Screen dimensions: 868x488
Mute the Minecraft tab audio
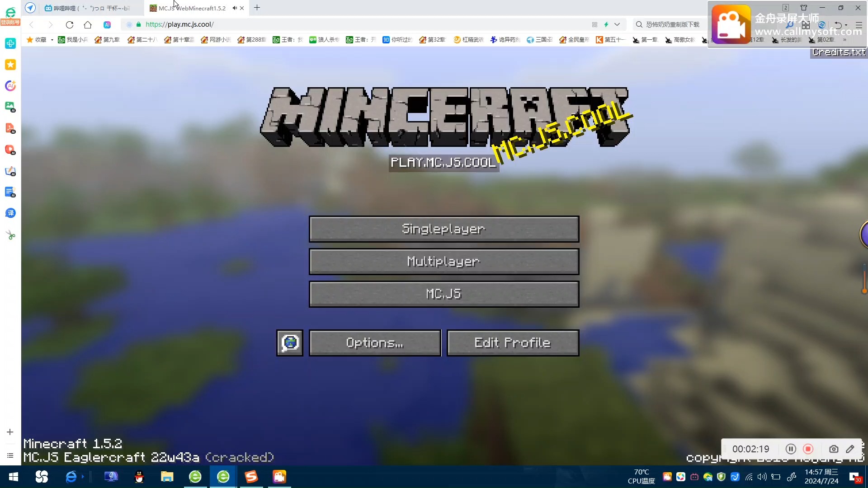click(x=235, y=8)
